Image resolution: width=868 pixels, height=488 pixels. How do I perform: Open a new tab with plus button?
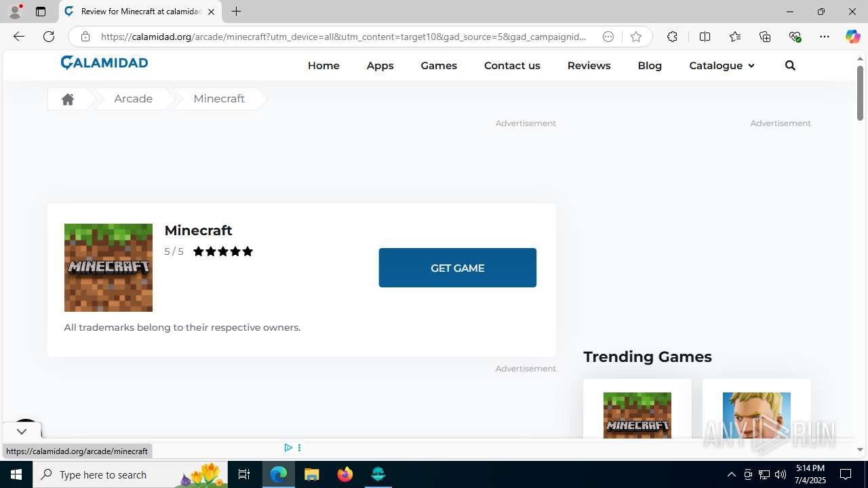[x=236, y=12]
